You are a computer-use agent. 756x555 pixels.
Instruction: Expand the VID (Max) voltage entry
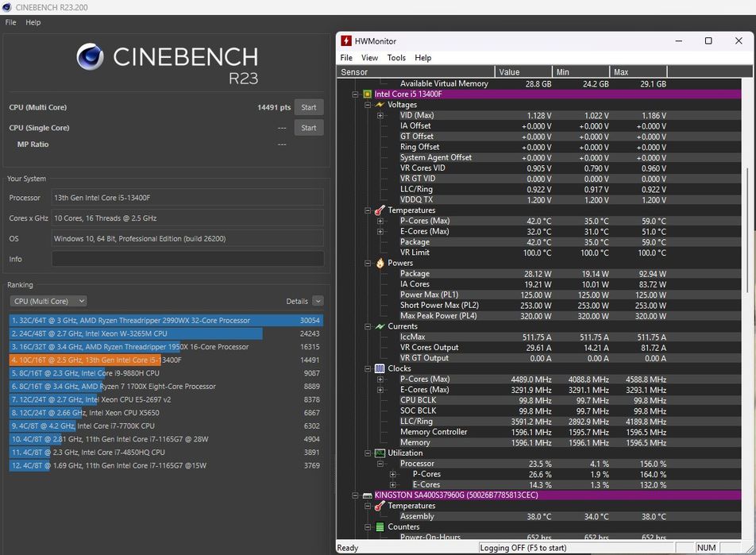click(x=380, y=115)
